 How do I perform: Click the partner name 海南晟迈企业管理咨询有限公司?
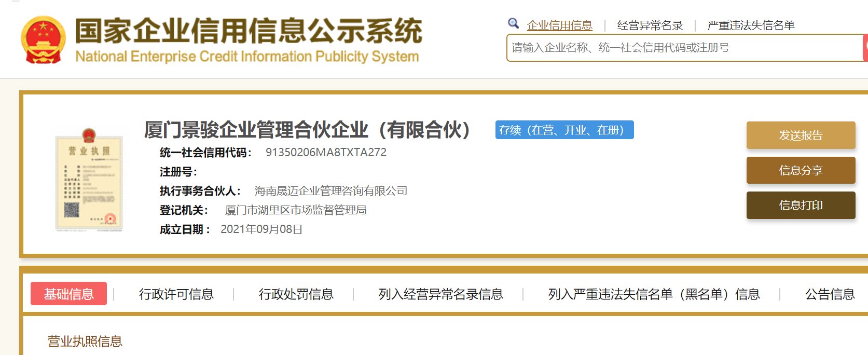pos(330,191)
